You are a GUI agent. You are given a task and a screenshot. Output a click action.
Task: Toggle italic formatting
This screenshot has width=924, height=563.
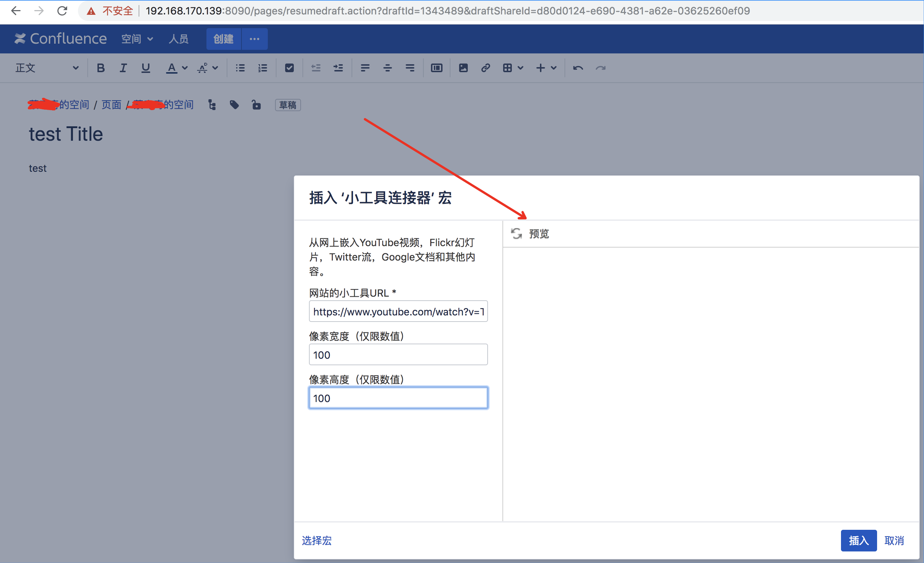pyautogui.click(x=123, y=68)
